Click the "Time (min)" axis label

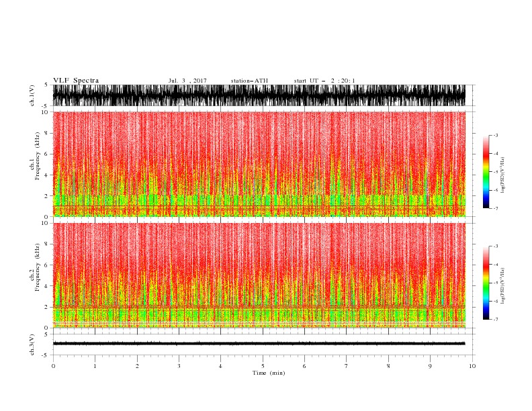(269, 373)
